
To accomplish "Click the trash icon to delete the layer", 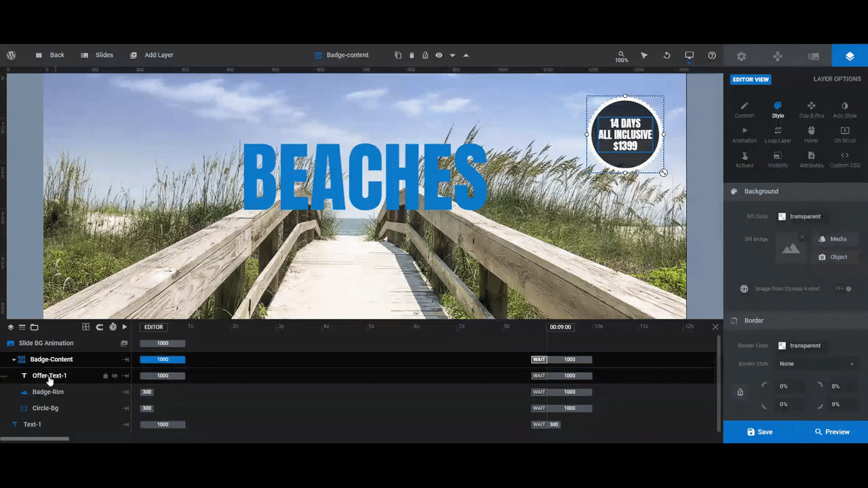I will [x=412, y=56].
